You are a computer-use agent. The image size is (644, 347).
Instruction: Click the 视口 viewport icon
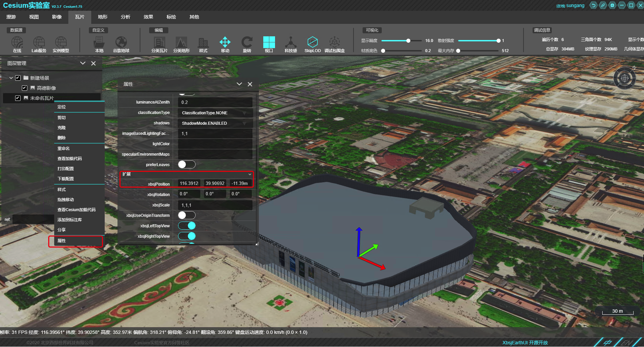point(269,43)
